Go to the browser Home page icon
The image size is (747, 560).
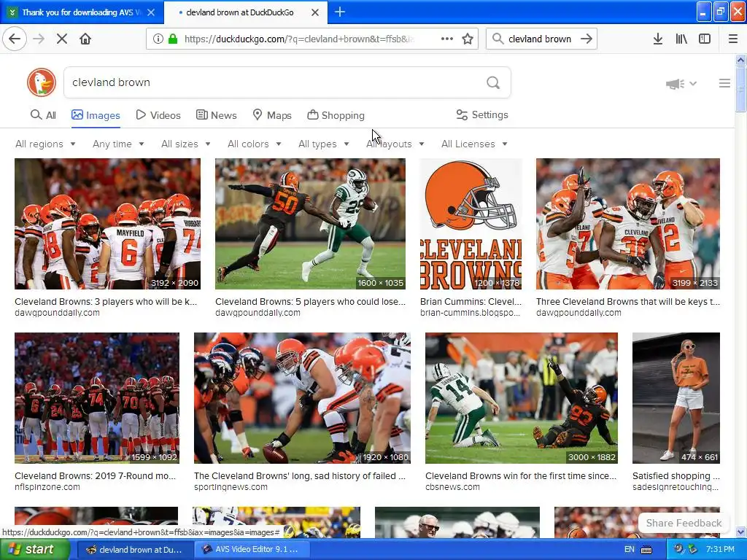click(85, 39)
